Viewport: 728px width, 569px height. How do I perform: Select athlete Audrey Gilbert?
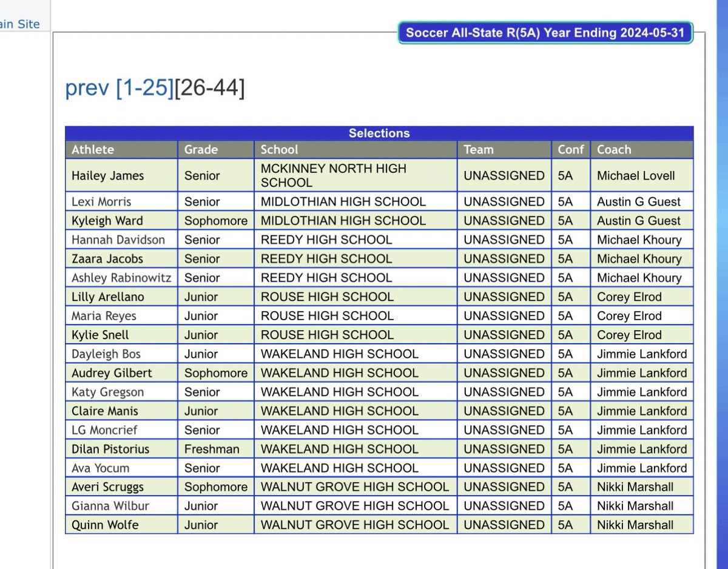[x=112, y=373]
